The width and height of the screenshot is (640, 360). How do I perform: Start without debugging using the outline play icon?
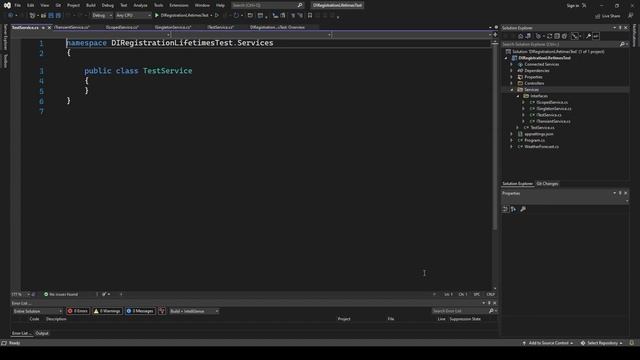(x=217, y=16)
